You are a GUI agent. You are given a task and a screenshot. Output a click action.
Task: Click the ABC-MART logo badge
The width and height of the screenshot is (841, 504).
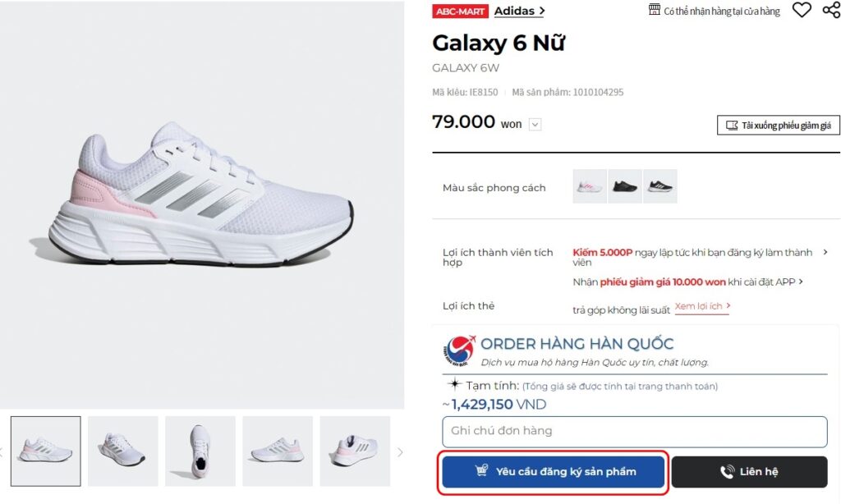pos(460,11)
